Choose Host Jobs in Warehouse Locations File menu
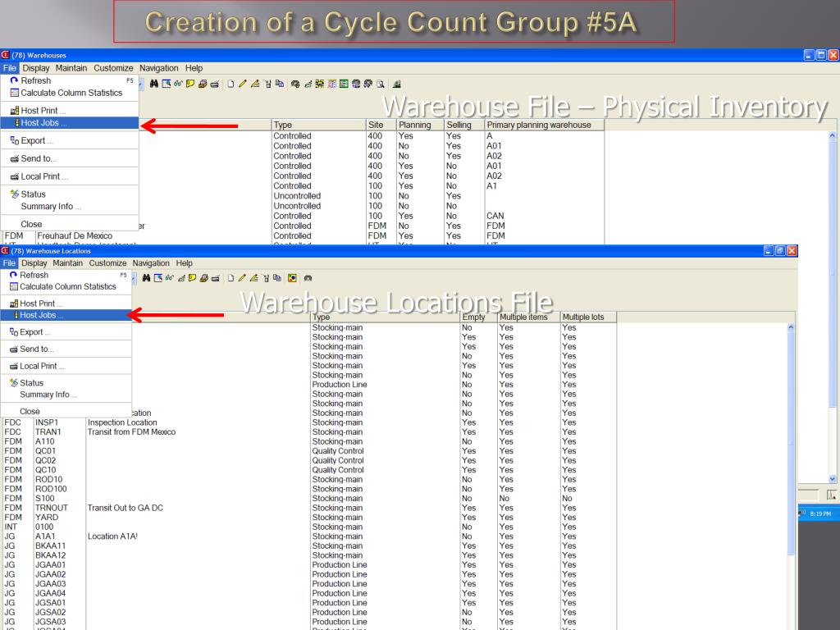The image size is (840, 630). pos(66,315)
